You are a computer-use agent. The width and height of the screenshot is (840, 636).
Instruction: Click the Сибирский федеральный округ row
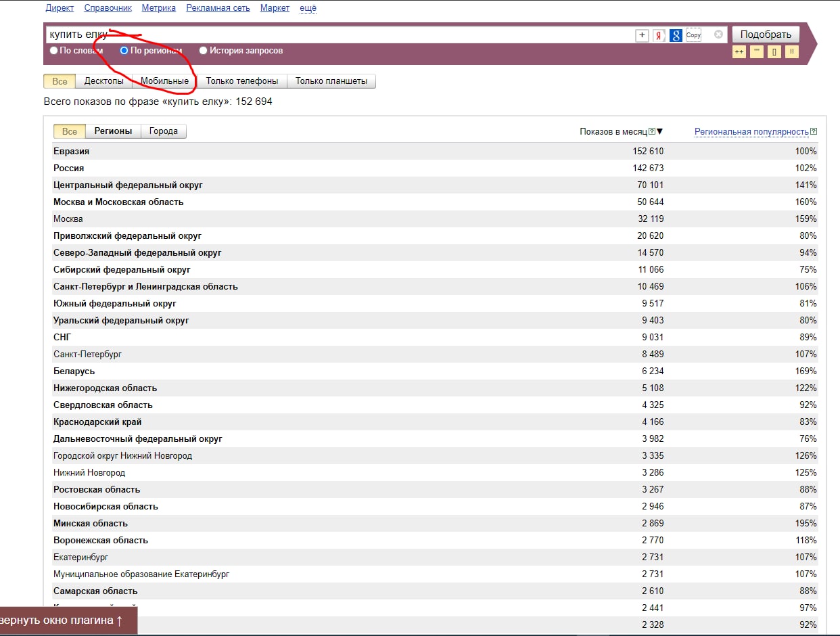435,269
